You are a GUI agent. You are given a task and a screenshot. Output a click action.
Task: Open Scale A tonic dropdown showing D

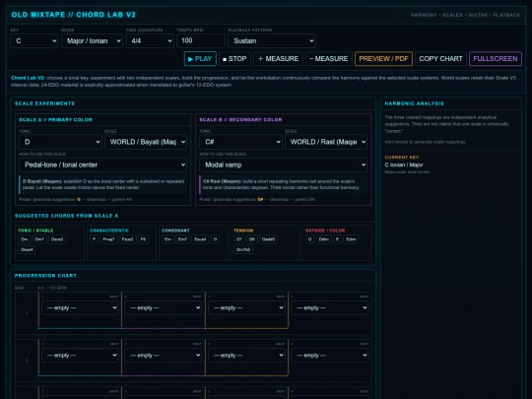click(60, 142)
